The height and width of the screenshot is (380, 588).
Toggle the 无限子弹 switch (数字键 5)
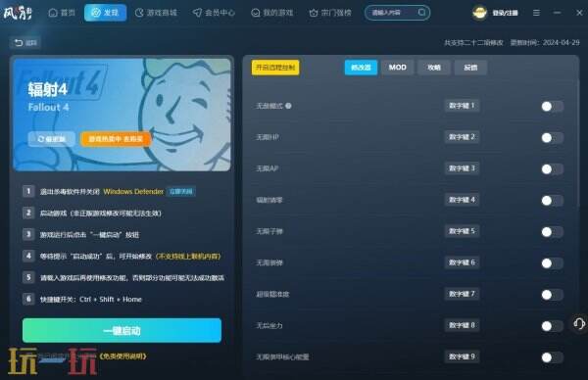tap(552, 232)
